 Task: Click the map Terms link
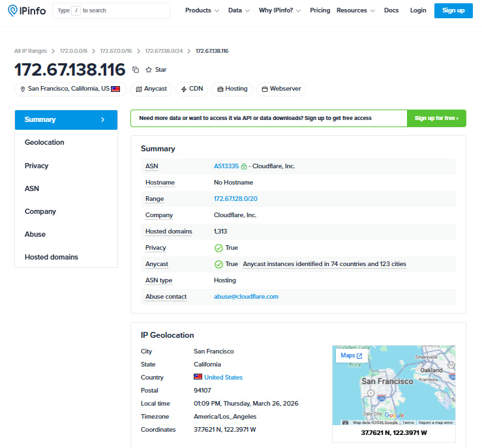(408, 423)
